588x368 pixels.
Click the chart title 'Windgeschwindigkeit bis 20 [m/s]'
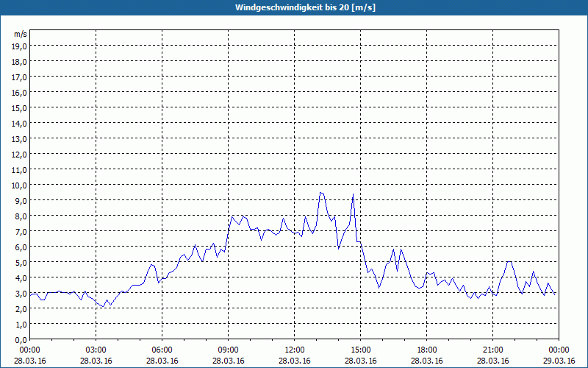[305, 7]
